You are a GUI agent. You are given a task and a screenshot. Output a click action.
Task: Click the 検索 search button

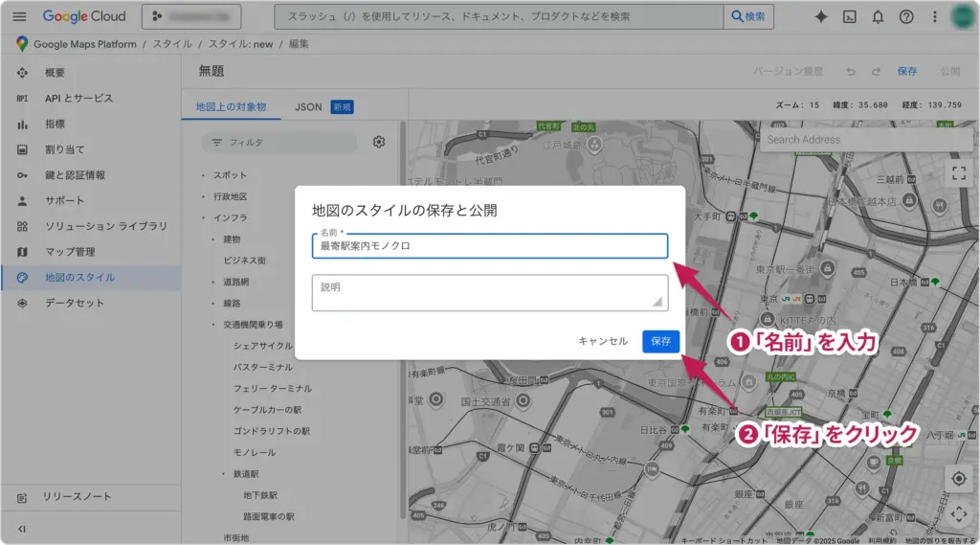pos(748,17)
